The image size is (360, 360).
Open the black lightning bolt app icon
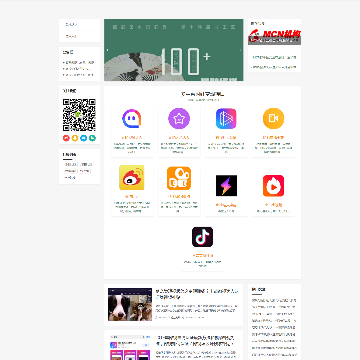[x=226, y=185]
